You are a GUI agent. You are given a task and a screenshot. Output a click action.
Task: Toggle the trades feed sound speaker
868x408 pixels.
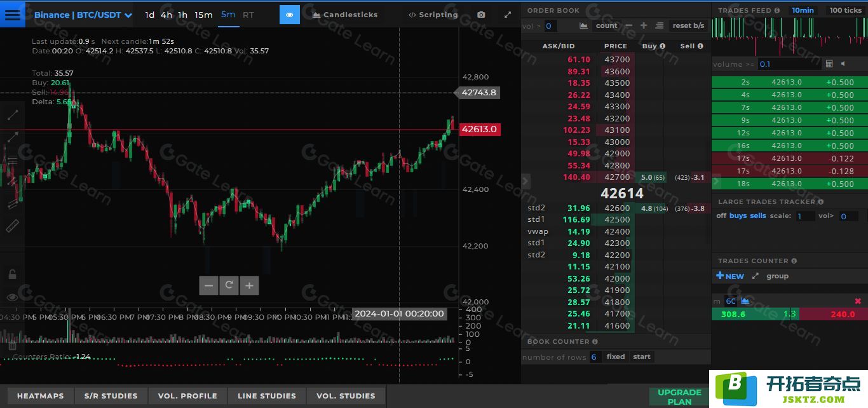click(x=844, y=64)
